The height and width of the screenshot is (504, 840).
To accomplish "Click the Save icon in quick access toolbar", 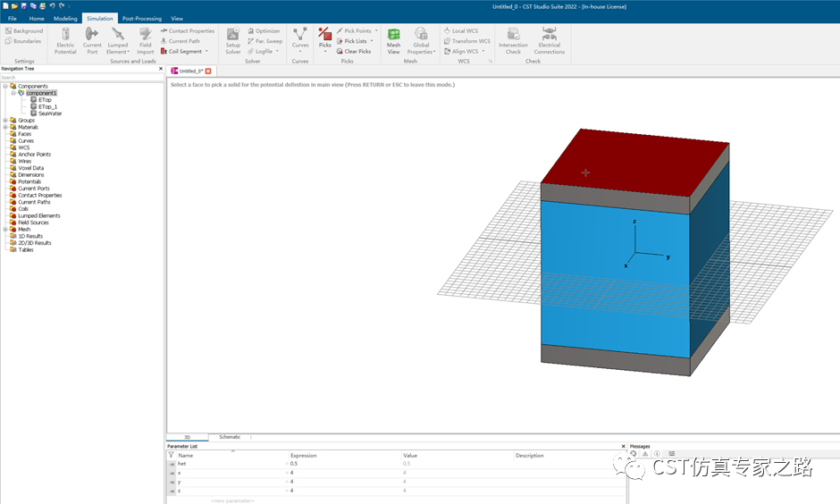I will (x=23, y=6).
